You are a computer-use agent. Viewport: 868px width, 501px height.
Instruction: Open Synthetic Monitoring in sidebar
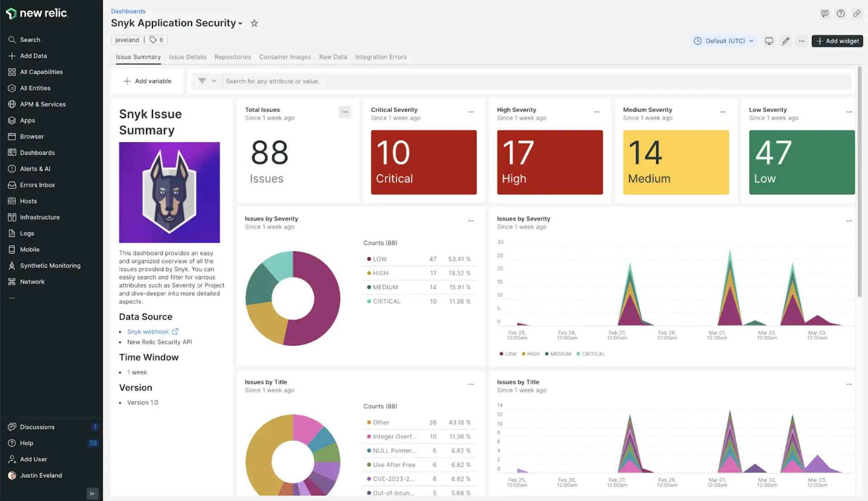pyautogui.click(x=50, y=265)
